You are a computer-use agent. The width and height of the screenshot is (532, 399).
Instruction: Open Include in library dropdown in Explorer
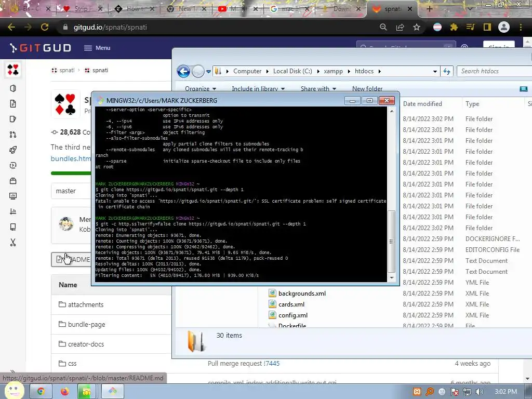click(x=258, y=88)
